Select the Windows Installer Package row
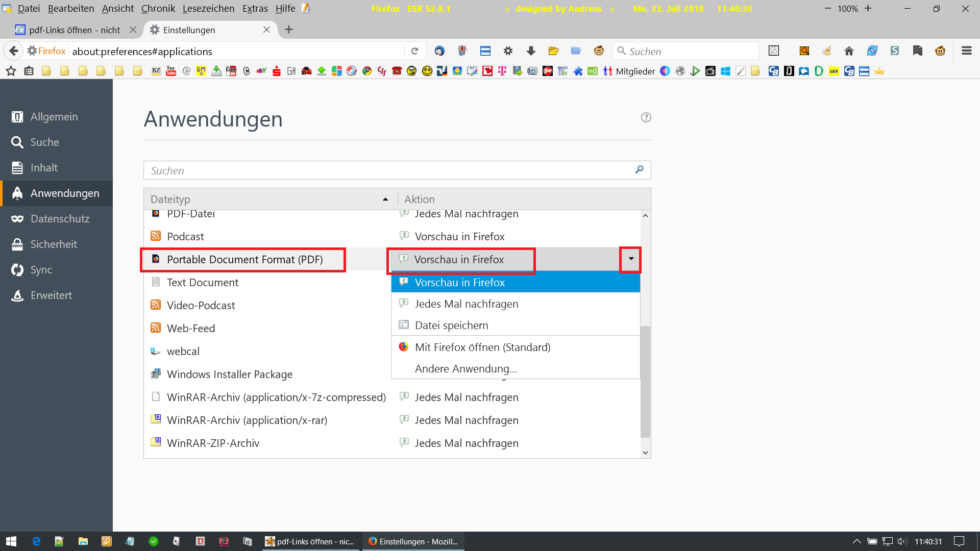980x551 pixels. 230,374
